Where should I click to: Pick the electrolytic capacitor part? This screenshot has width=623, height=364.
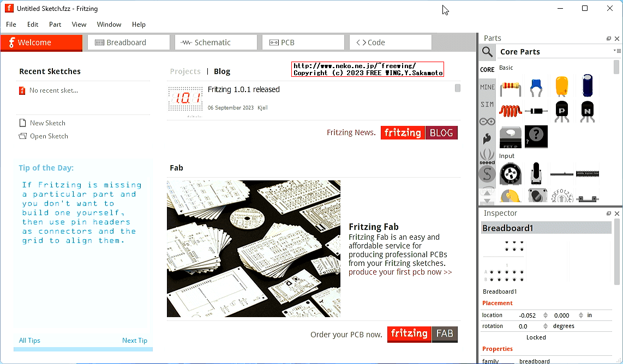point(587,86)
